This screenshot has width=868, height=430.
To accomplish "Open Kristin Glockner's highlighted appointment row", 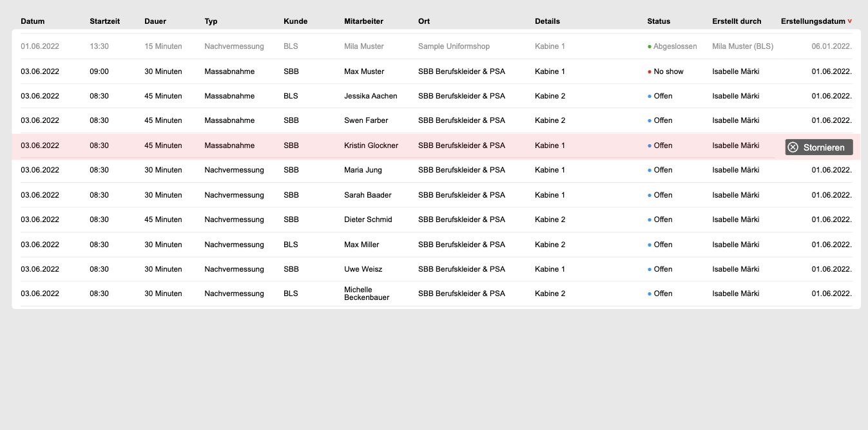I will (x=371, y=145).
